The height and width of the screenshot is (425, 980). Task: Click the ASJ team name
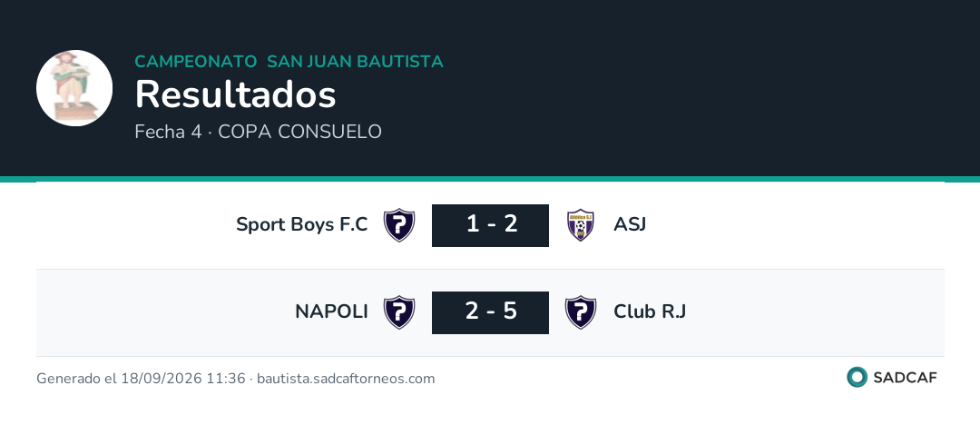[630, 224]
